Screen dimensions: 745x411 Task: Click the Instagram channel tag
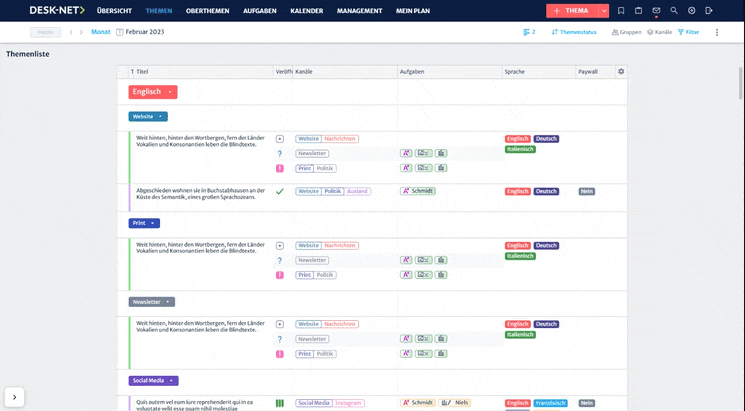pyautogui.click(x=348, y=403)
